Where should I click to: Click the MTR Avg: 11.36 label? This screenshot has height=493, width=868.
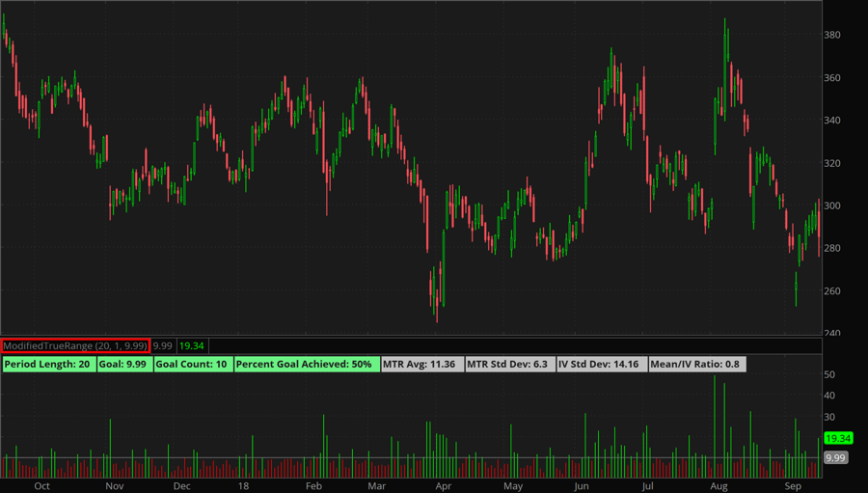[420, 365]
